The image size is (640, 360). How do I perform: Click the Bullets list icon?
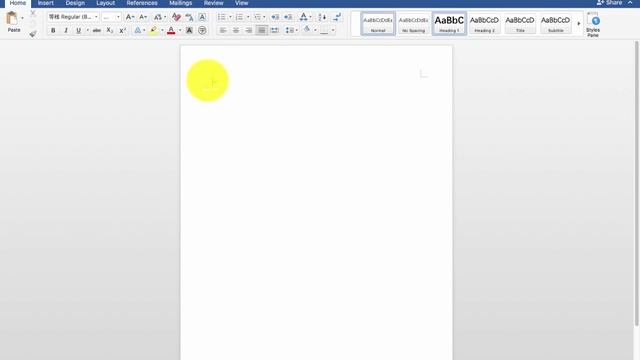coord(222,17)
